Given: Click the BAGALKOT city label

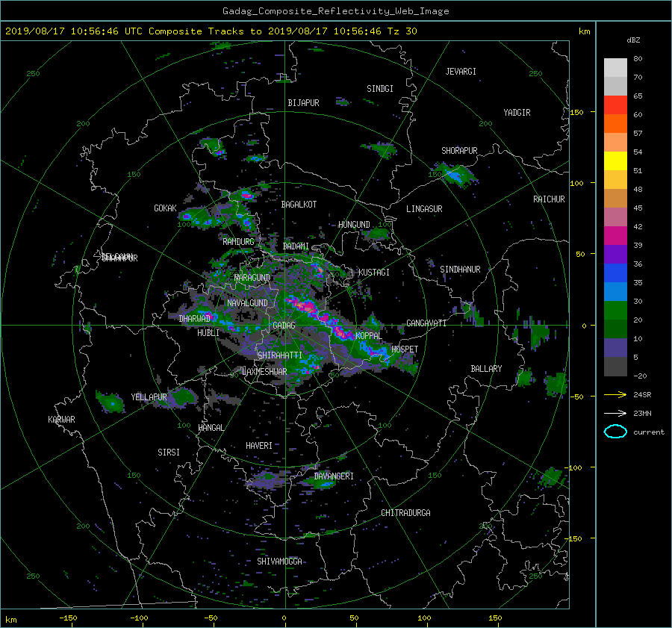Looking at the screenshot, I should (x=299, y=205).
